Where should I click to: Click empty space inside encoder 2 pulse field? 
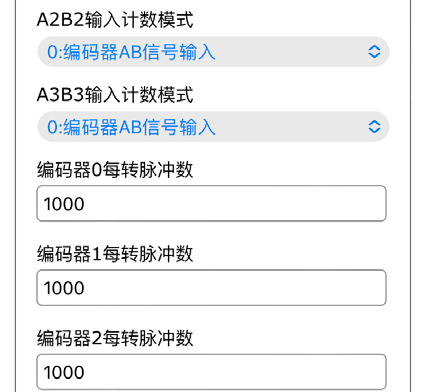233,372
